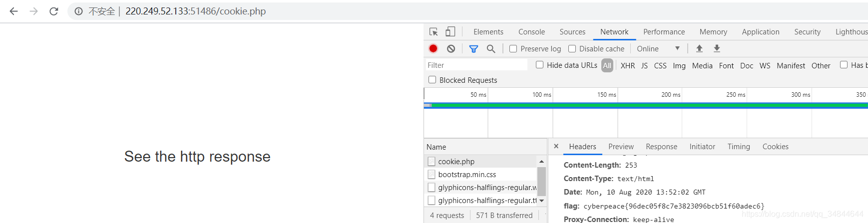Clear the network log
This screenshot has height=223, width=868.
click(x=451, y=48)
